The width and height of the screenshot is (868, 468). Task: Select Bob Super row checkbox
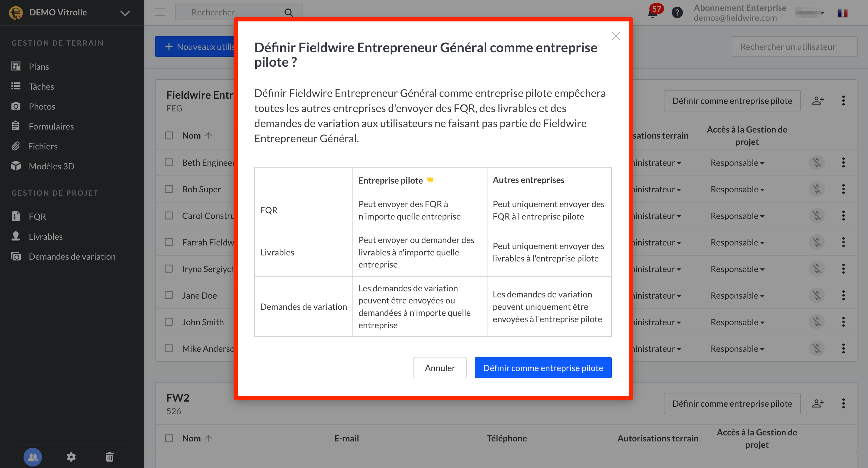(169, 189)
